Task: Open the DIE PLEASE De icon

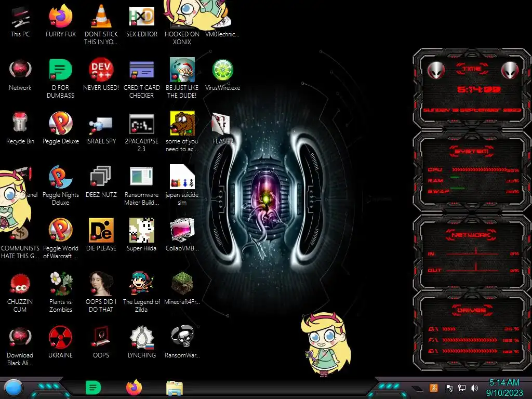Action: pyautogui.click(x=101, y=235)
